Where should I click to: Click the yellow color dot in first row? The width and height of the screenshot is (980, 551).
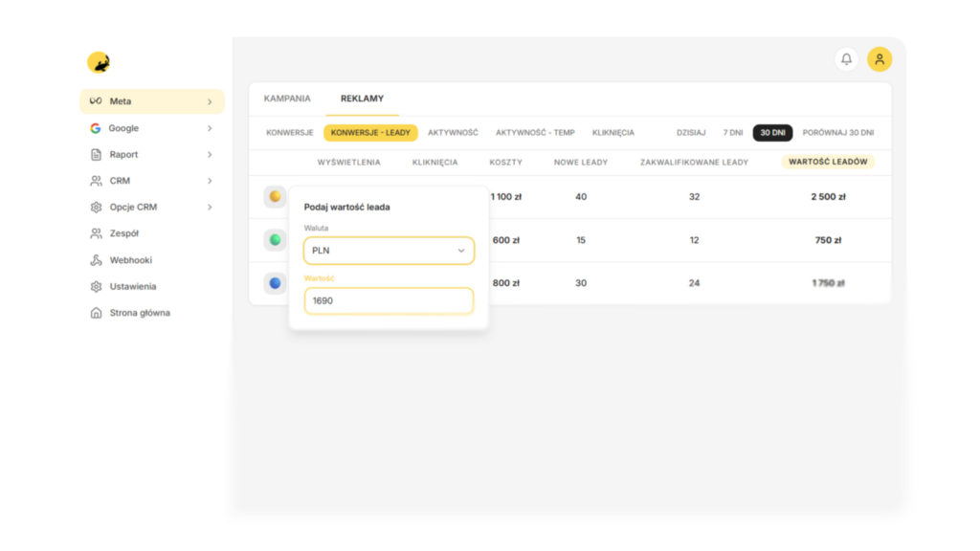pyautogui.click(x=275, y=197)
